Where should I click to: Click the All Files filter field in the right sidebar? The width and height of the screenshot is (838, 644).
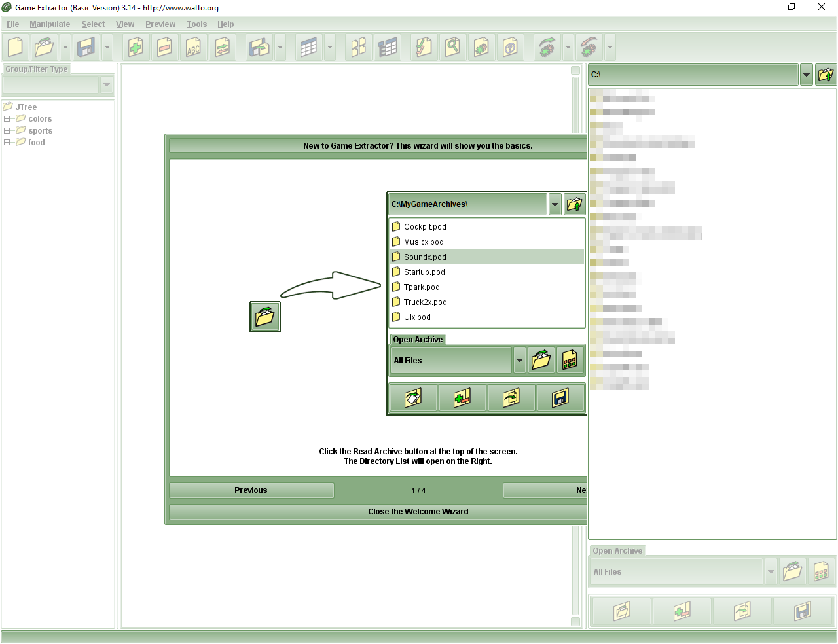677,571
